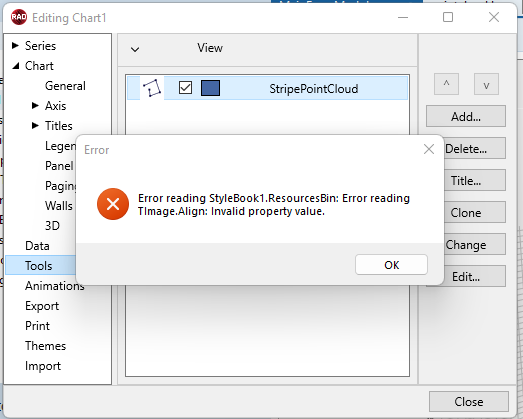
Task: Select the Themes tree item
Action: [x=45, y=346]
